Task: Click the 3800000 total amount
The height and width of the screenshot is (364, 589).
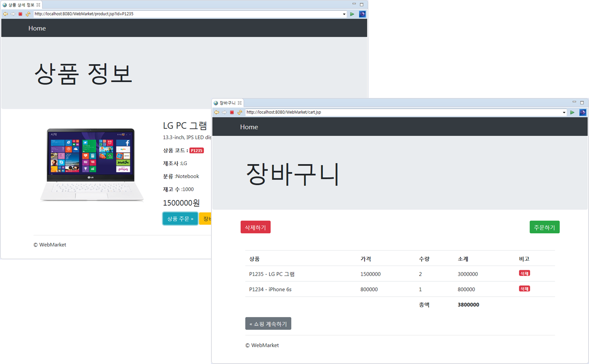Action: (468, 305)
